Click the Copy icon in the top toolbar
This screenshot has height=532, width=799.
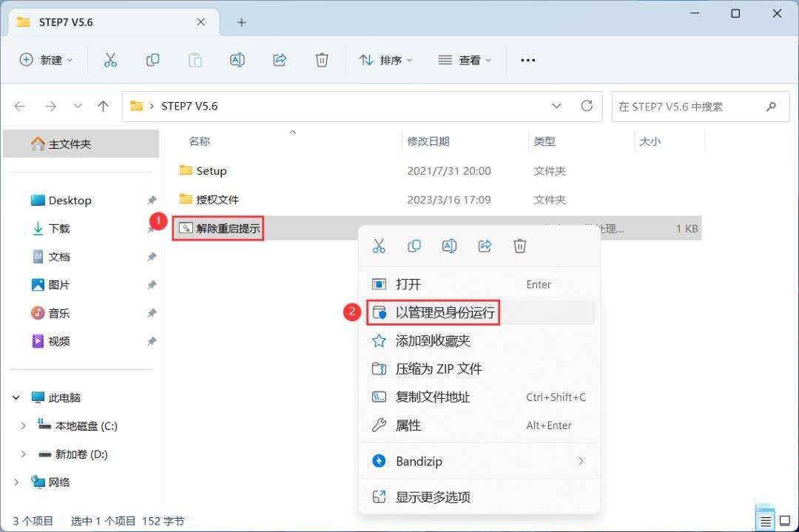point(152,60)
